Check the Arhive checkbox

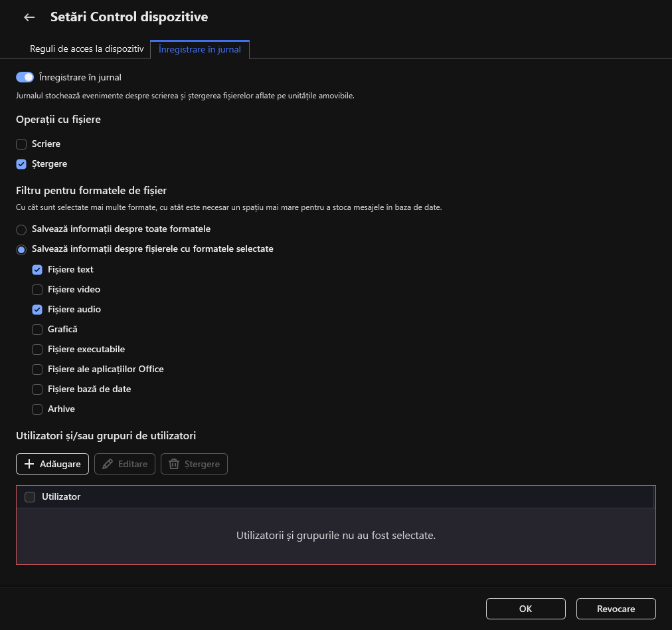coord(37,409)
